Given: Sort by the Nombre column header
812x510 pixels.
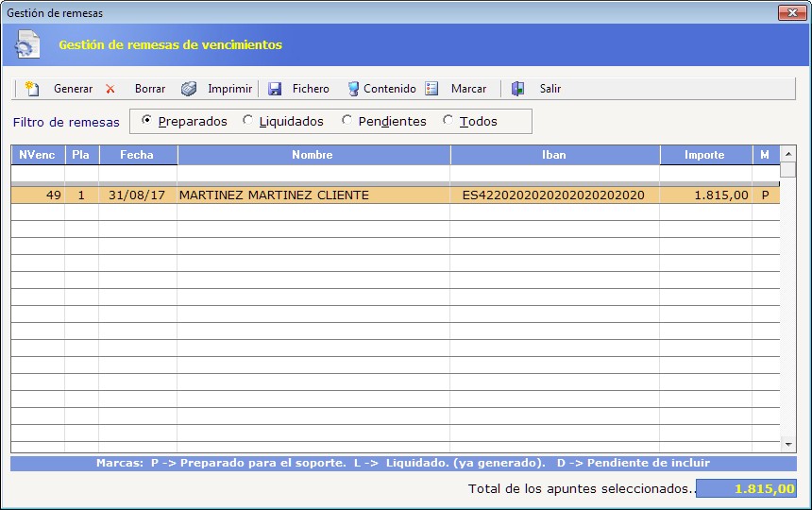Looking at the screenshot, I should click(x=313, y=155).
